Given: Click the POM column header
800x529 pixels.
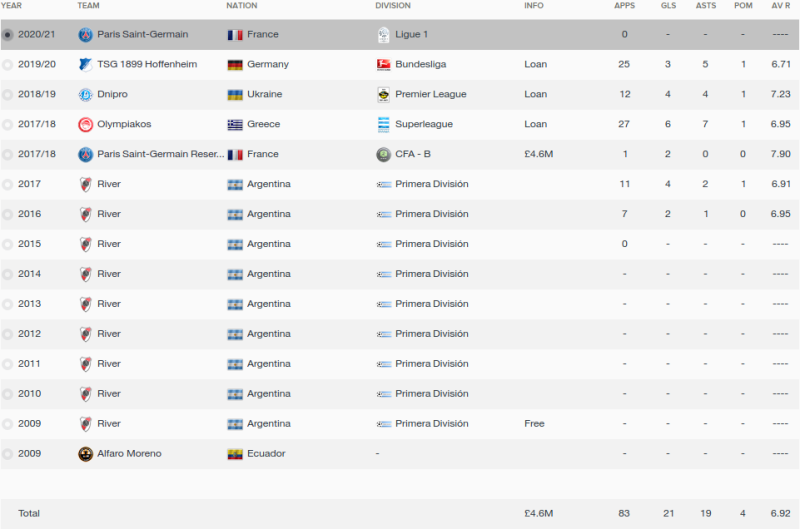Looking at the screenshot, I should pos(743,6).
